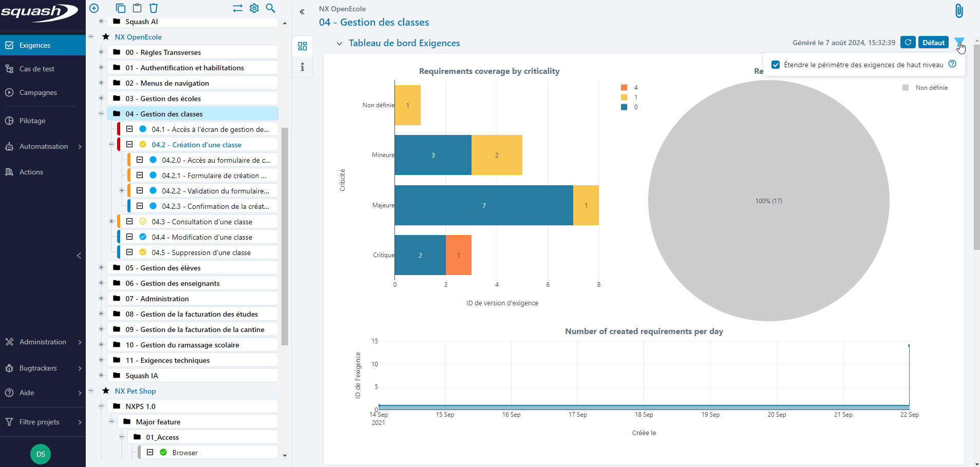This screenshot has width=980, height=467.
Task: Collapse the Tableau de bord Exigences section
Action: coord(340,44)
